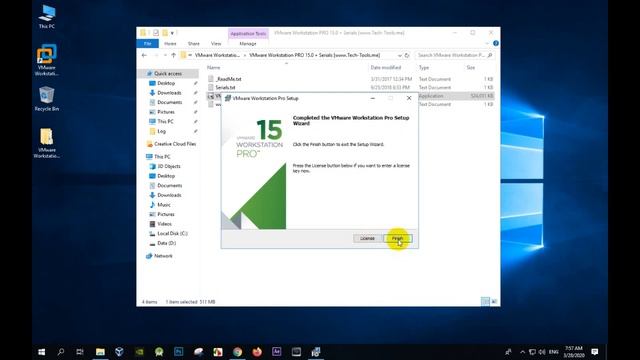Open the Recycle Bin desktop icon
Image resolution: width=640 pixels, height=360 pixels.
point(47,99)
